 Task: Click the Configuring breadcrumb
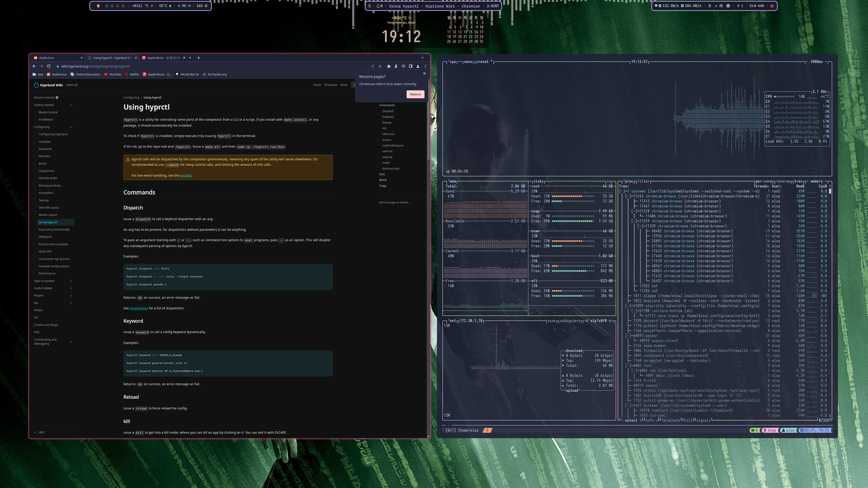pos(131,97)
